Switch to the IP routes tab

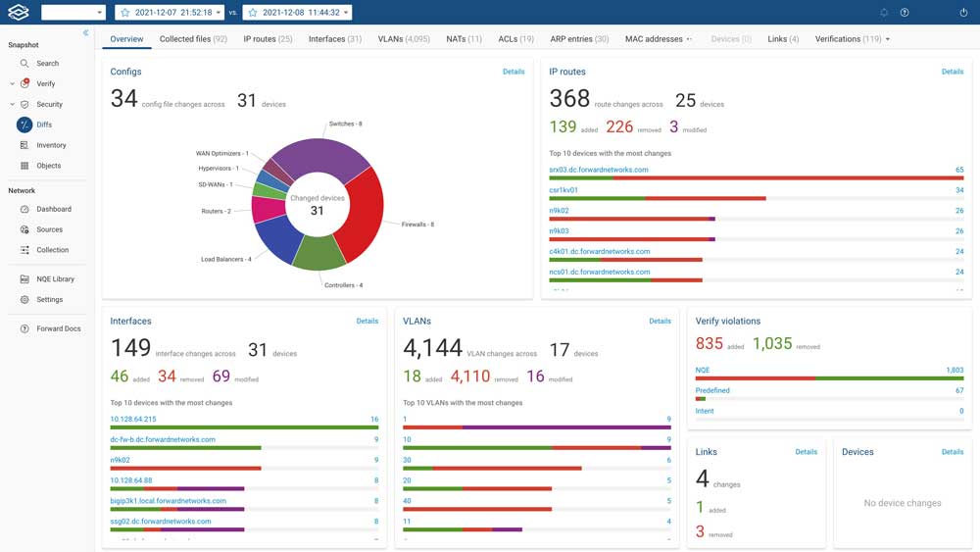(268, 39)
